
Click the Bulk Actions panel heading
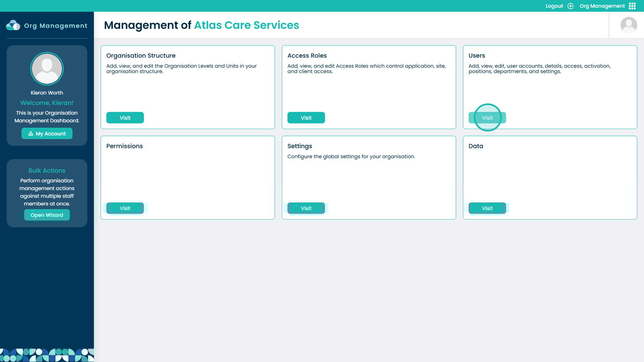coord(47,171)
